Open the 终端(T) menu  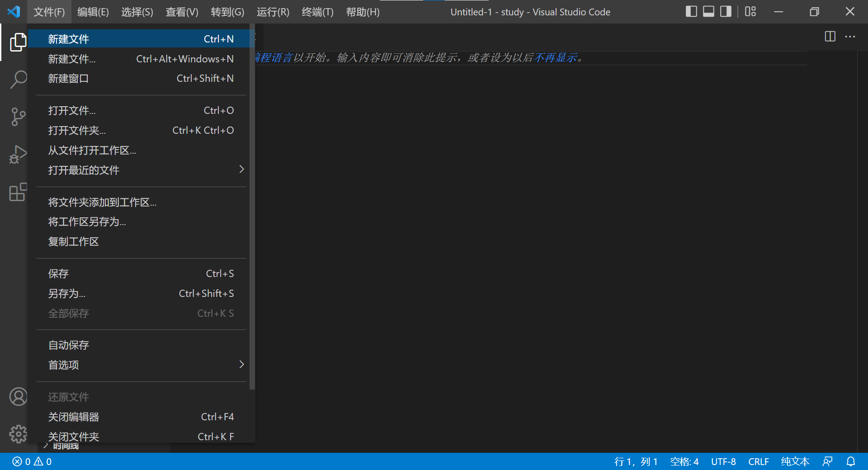(318, 12)
